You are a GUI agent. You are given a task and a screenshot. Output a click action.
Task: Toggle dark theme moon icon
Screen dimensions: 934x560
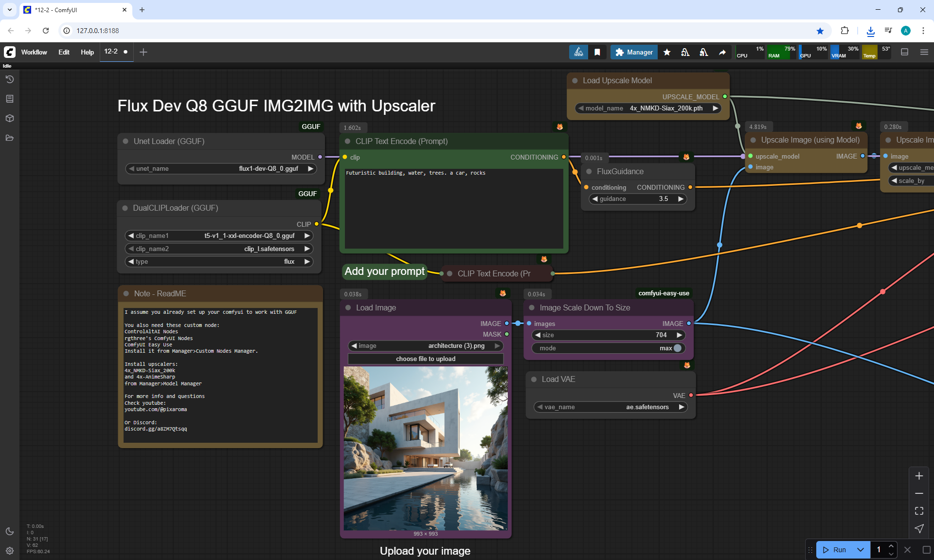(x=9, y=531)
